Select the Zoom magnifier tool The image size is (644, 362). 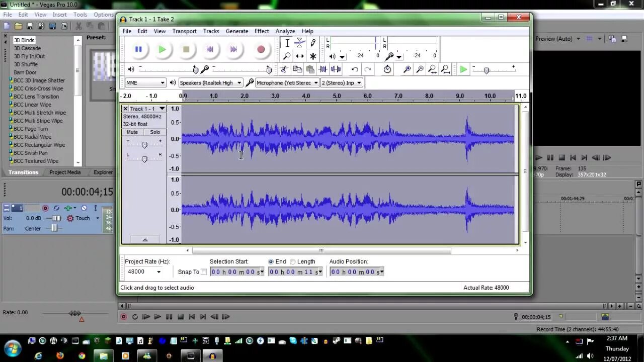pos(287,56)
